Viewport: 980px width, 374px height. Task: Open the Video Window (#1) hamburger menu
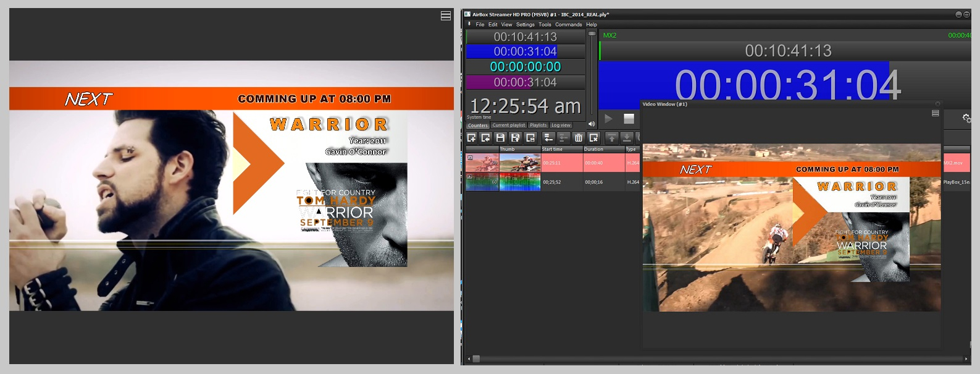[x=936, y=113]
